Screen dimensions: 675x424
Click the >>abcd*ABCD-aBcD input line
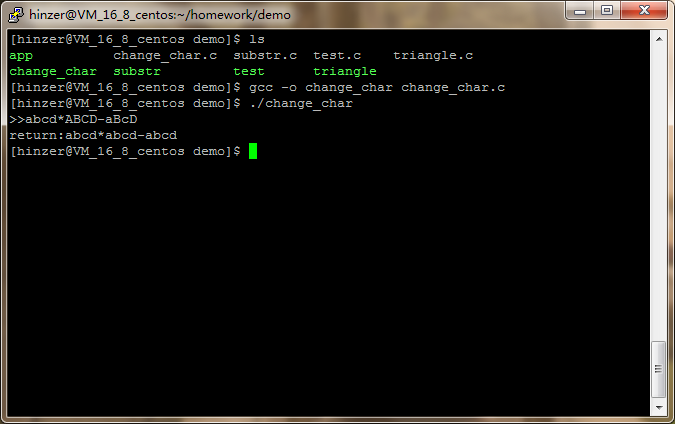click(x=73, y=119)
